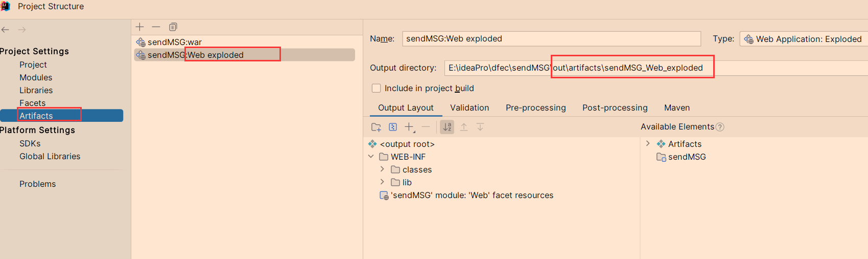
Task: Expand the classes folder node
Action: (x=382, y=169)
